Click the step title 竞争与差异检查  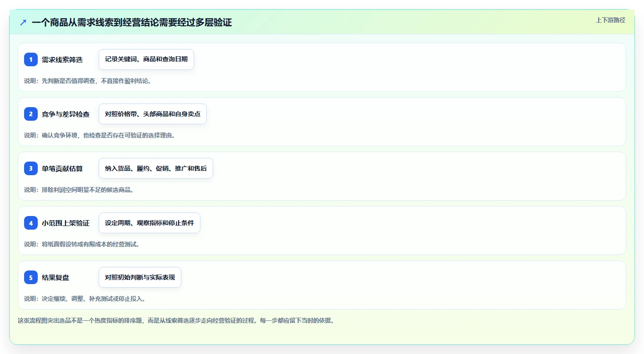(x=65, y=114)
